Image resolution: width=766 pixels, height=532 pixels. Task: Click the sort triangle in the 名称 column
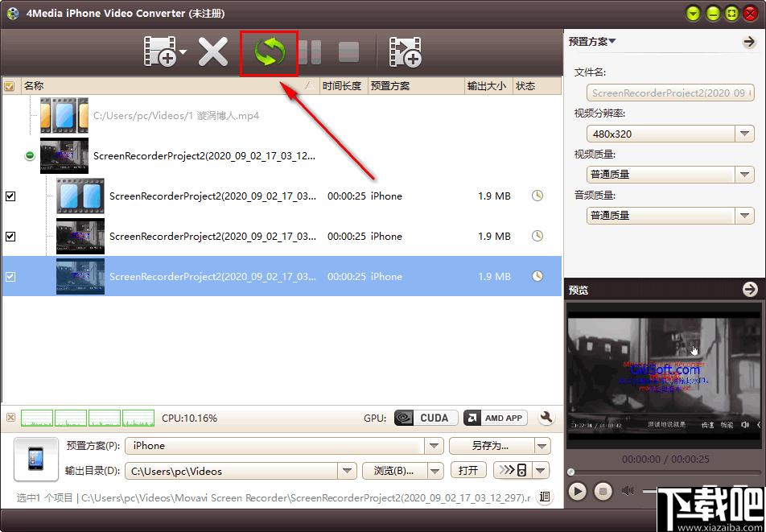tap(309, 86)
